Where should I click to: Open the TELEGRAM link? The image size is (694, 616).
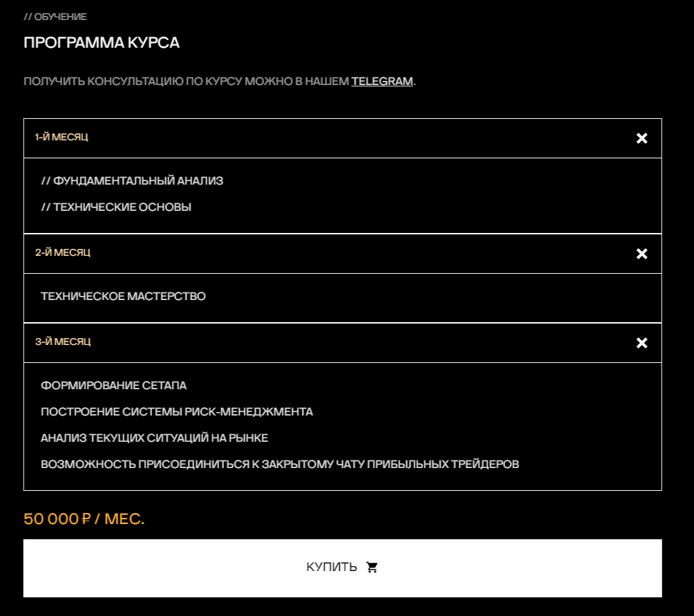click(x=382, y=82)
